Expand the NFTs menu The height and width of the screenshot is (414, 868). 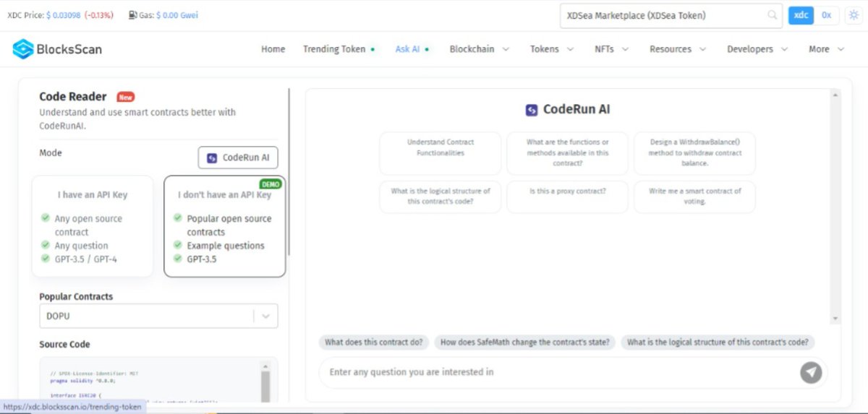[611, 49]
